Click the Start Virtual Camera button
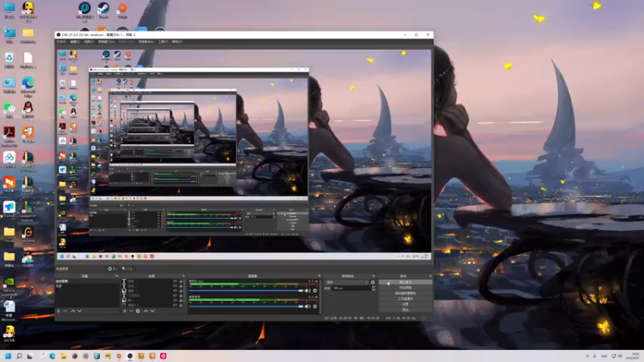 (406, 293)
